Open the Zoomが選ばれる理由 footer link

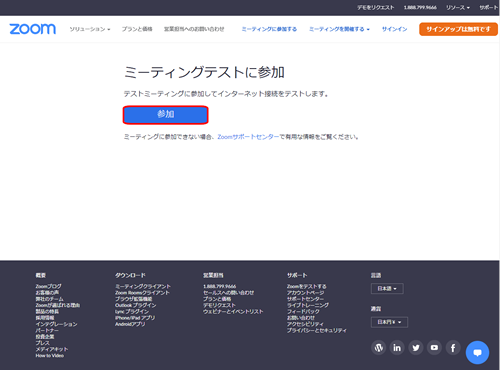(57, 305)
